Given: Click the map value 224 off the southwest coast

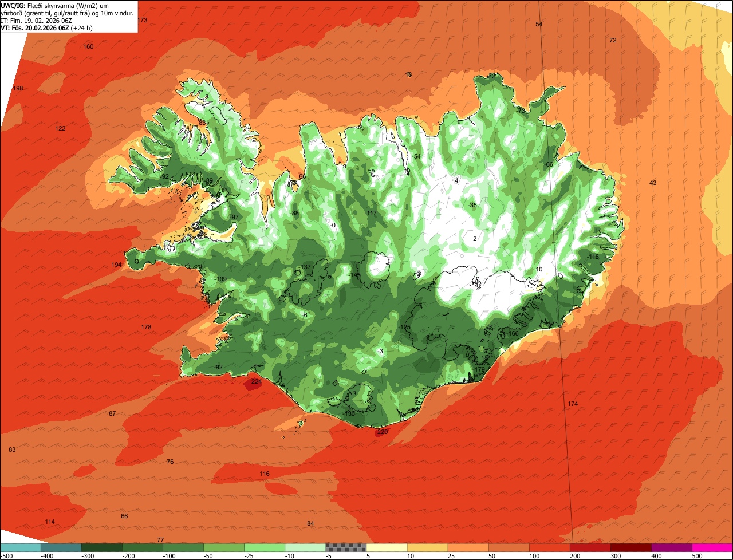Looking at the screenshot, I should 256,381.
